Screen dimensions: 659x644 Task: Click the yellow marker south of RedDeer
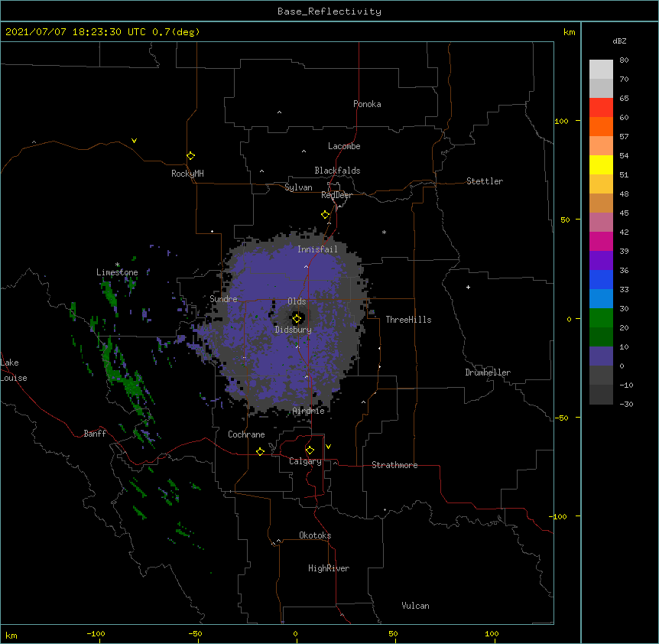pos(326,215)
